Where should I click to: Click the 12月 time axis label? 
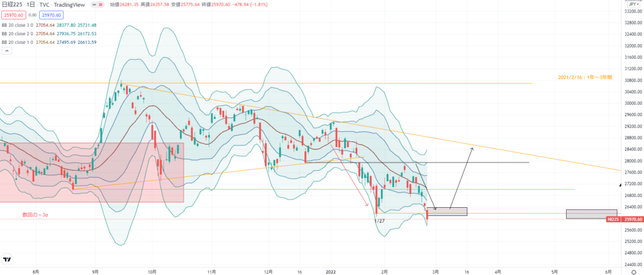(x=269, y=272)
